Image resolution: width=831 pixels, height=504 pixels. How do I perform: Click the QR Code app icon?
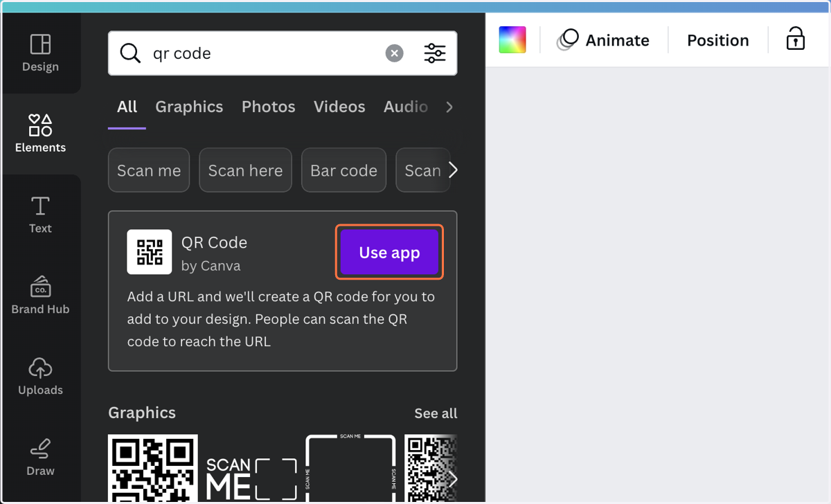[150, 252]
